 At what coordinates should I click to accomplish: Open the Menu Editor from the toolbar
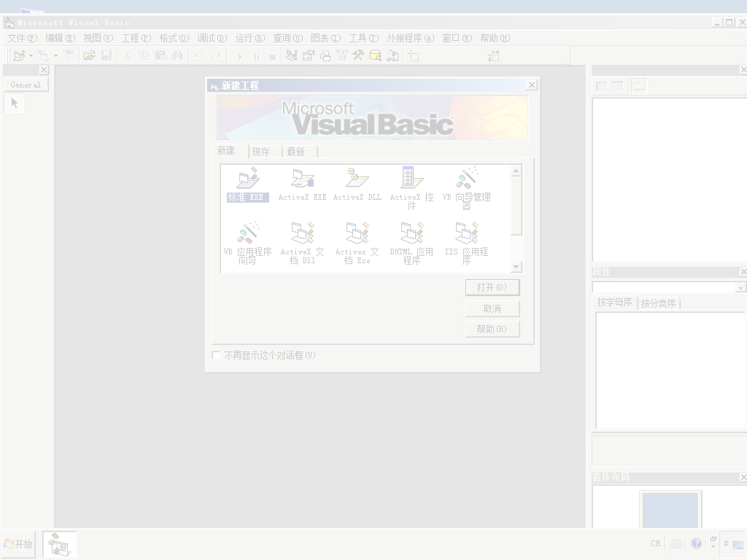[69, 55]
